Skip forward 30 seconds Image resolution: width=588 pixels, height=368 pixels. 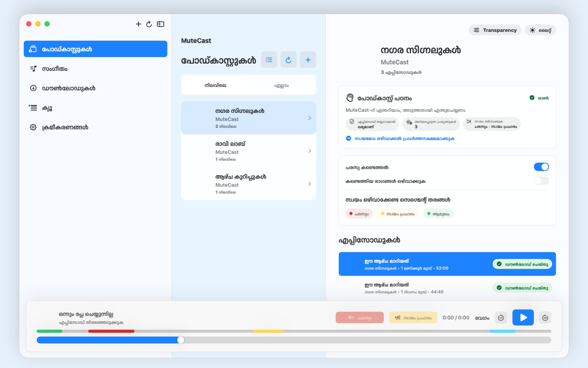point(545,318)
